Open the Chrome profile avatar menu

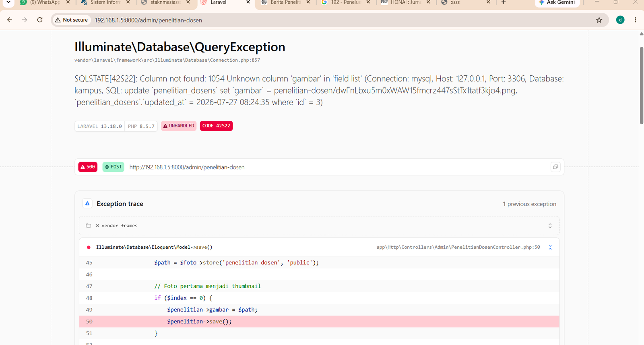point(620,20)
